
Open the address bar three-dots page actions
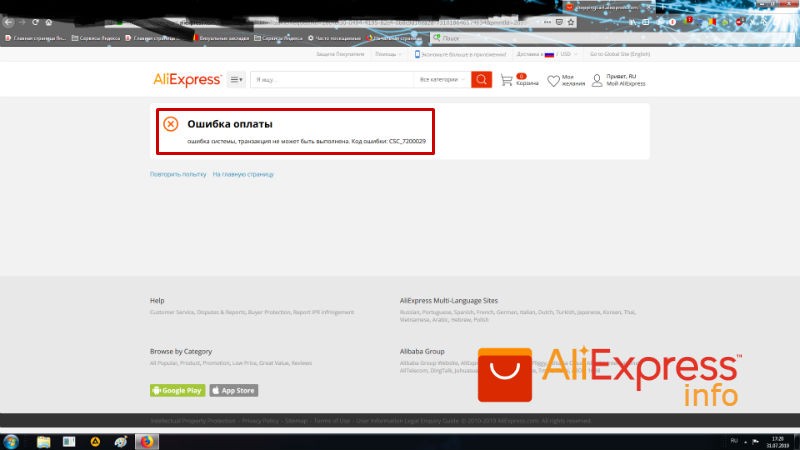coord(547,22)
